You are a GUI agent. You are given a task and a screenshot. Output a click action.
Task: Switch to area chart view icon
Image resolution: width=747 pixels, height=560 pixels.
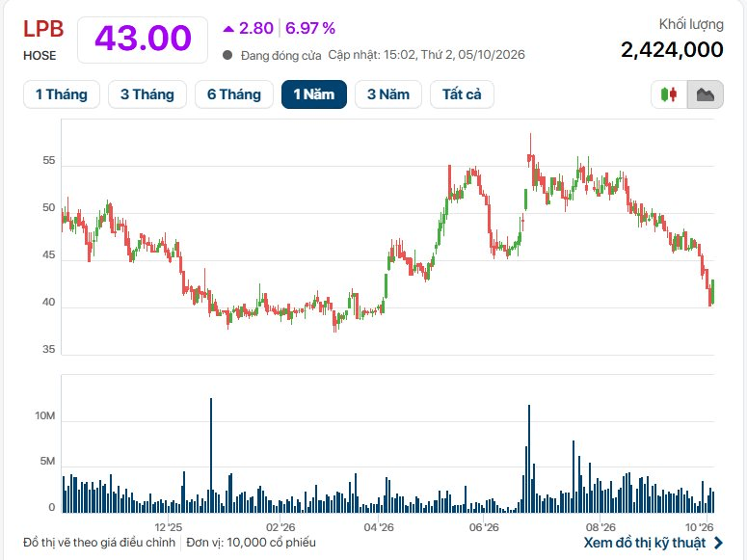706,94
